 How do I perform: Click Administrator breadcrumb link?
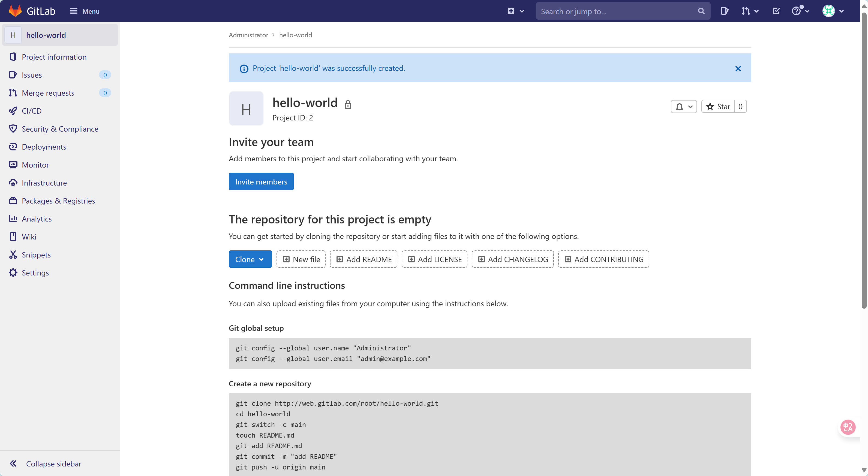click(x=248, y=35)
